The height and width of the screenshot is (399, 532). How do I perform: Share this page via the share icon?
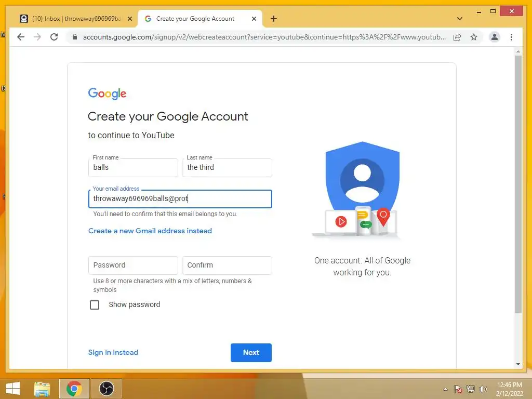[x=457, y=37]
